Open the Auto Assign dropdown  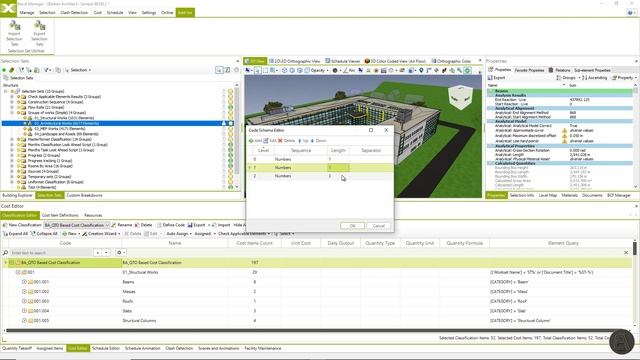click(x=178, y=234)
